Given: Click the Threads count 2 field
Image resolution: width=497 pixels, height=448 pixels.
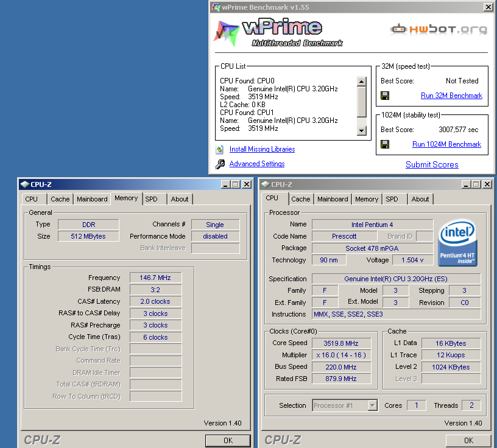Looking at the screenshot, I should click(x=471, y=405).
